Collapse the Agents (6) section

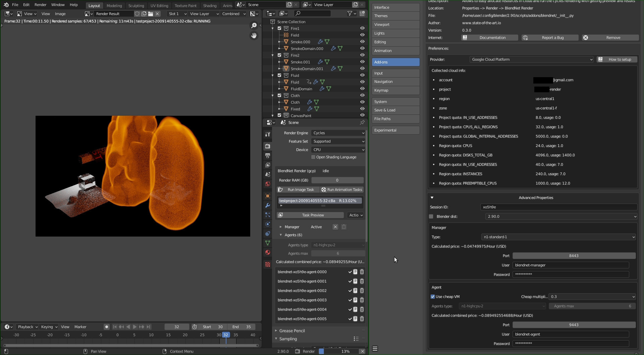click(x=281, y=235)
